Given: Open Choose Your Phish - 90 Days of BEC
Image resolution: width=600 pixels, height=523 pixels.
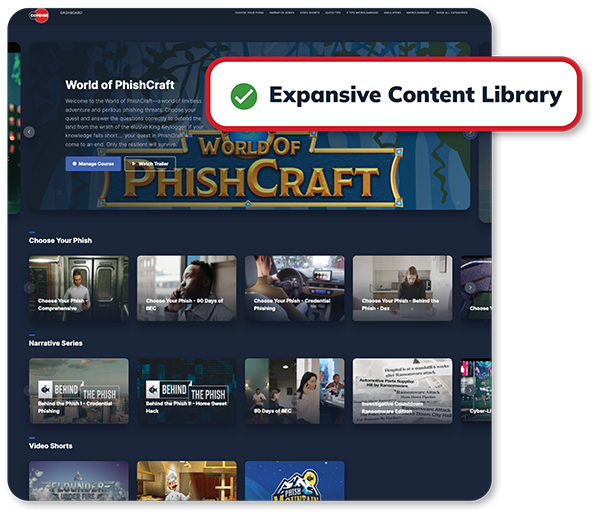Looking at the screenshot, I should tap(187, 288).
